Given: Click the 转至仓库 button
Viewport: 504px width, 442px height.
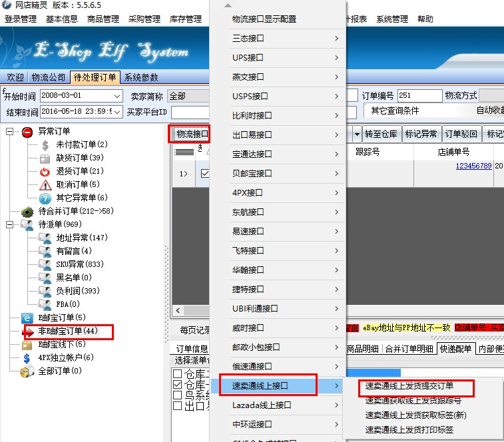Looking at the screenshot, I should point(381,134).
